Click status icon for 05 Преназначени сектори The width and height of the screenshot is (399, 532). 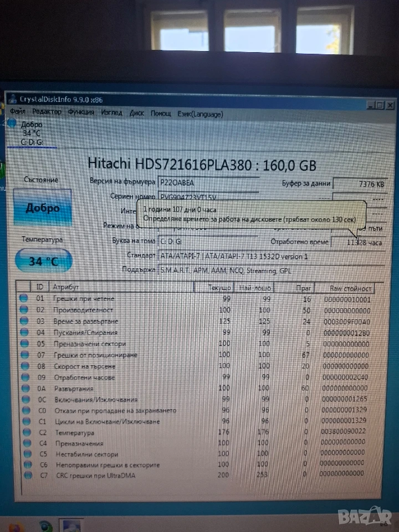(24, 343)
